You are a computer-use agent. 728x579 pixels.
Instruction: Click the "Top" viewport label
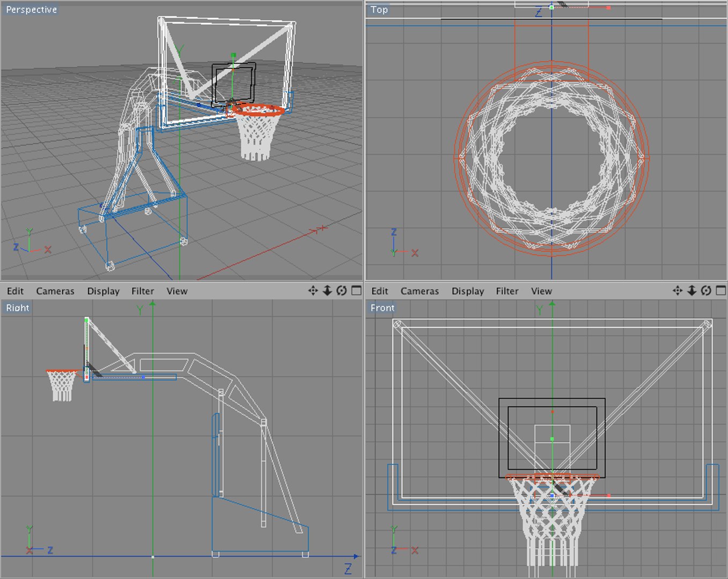click(379, 10)
